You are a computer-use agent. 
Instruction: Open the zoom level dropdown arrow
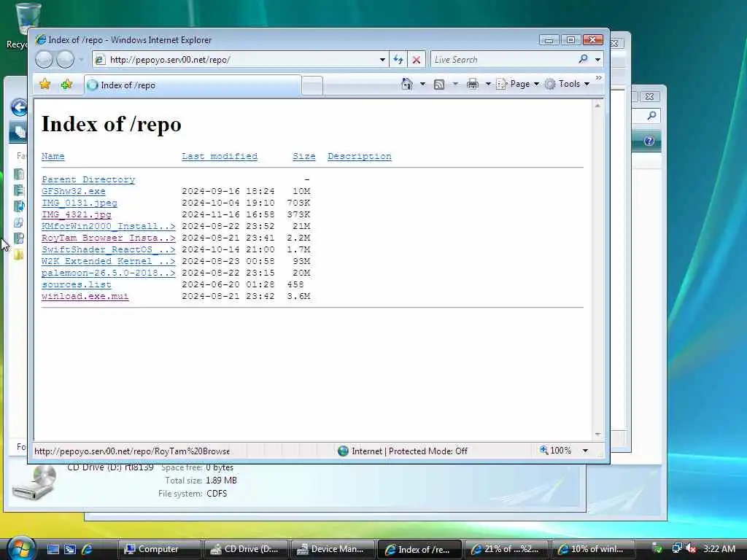585,451
